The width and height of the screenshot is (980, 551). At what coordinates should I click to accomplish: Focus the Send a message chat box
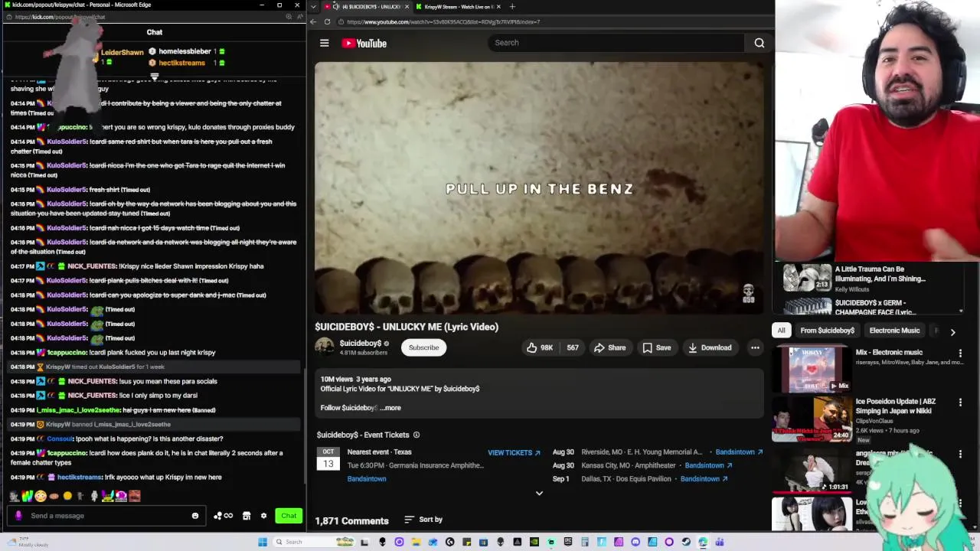point(107,516)
